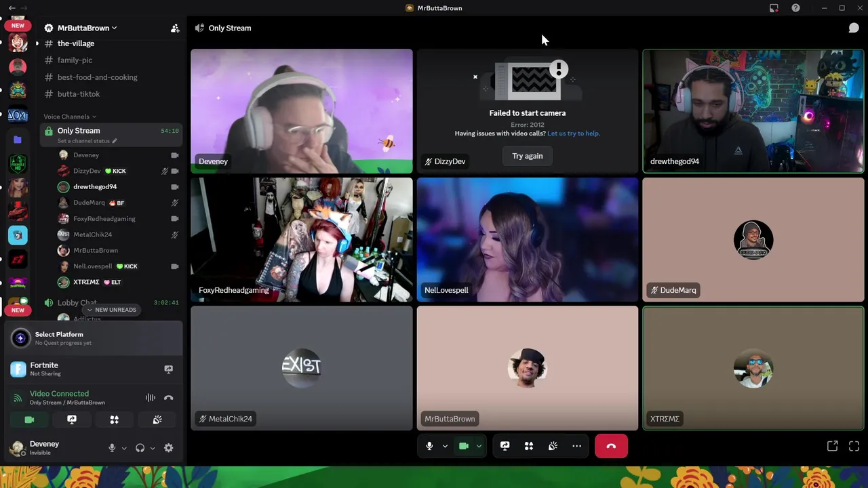Open microphone options arrow in call bar
This screenshot has width=868, height=488.
445,446
